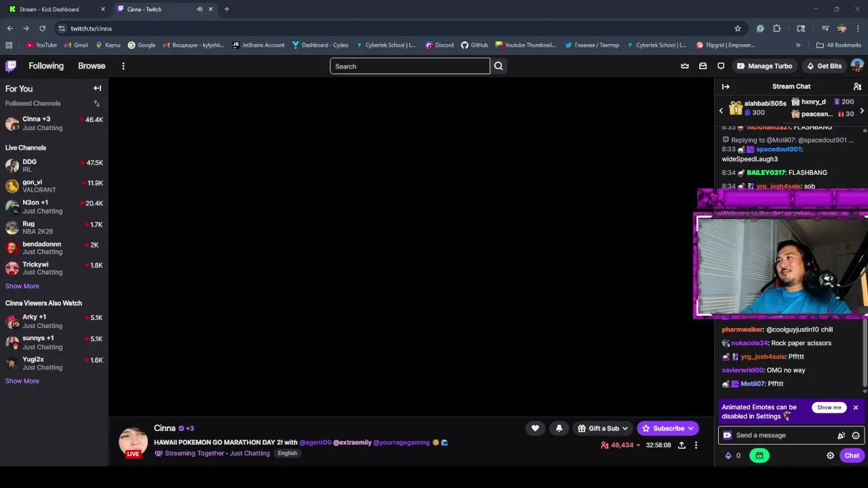This screenshot has width=868, height=488.
Task: Click the heart follow button
Action: (535, 428)
